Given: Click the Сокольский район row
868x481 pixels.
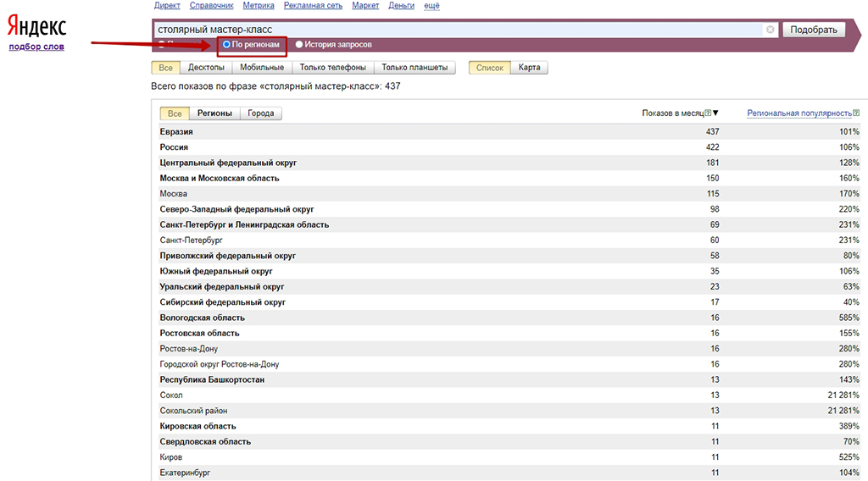Looking at the screenshot, I should pyautogui.click(x=509, y=410).
